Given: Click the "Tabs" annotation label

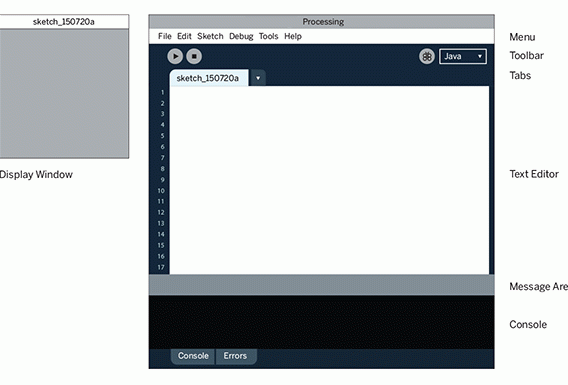Looking at the screenshot, I should point(520,75).
